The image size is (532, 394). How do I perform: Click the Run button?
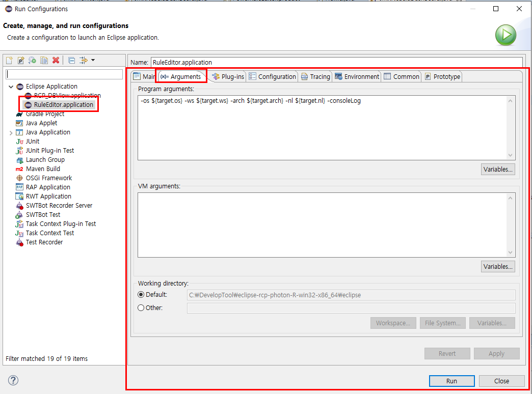pos(451,381)
